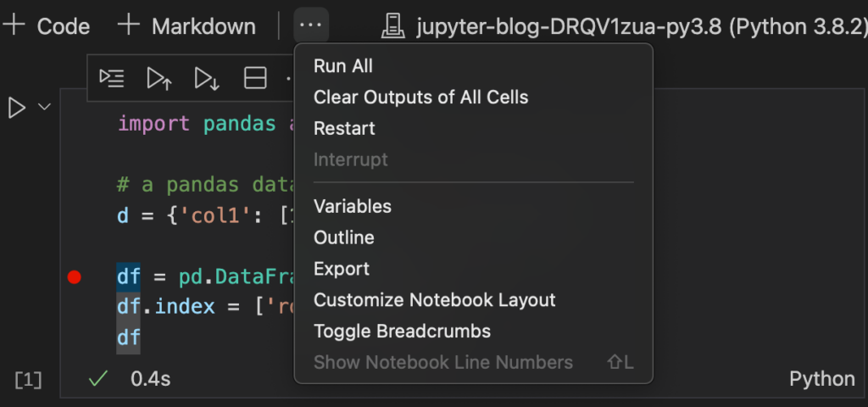Click the [1] execution count

pyautogui.click(x=28, y=380)
